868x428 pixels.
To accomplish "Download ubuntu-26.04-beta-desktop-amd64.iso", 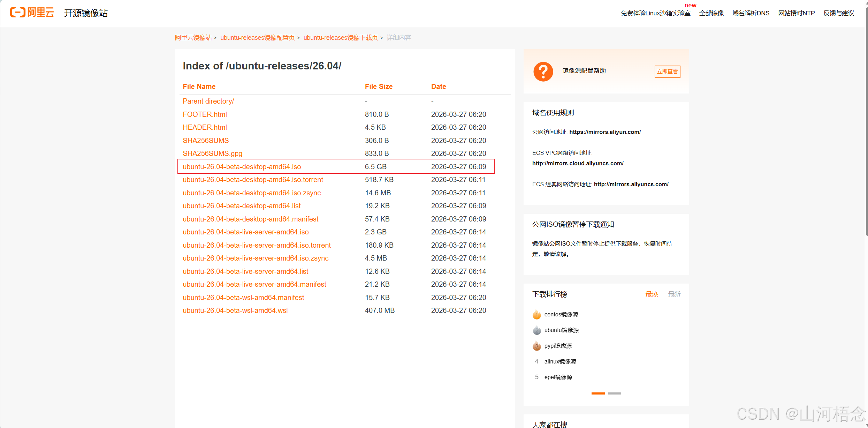I will (x=242, y=167).
